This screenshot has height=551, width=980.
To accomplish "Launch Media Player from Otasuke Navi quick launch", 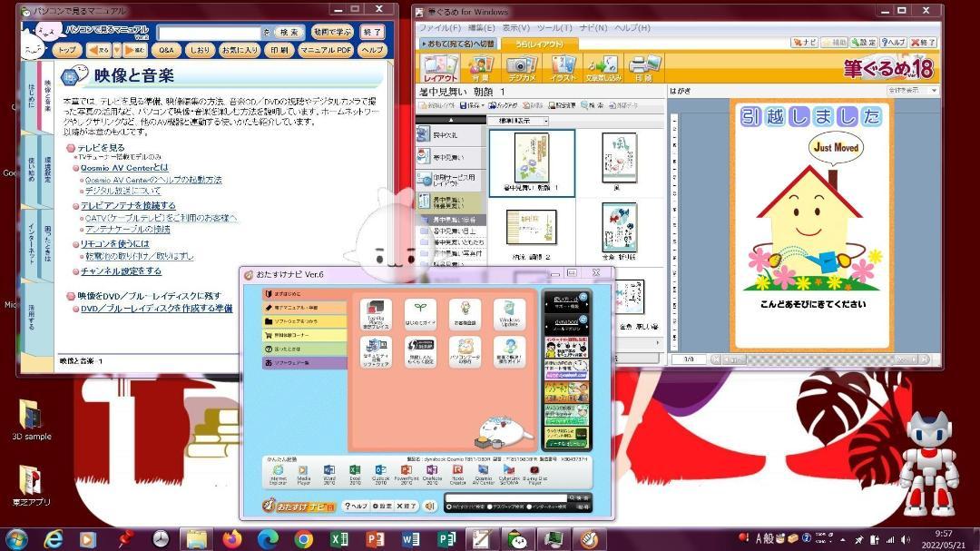I will [304, 475].
